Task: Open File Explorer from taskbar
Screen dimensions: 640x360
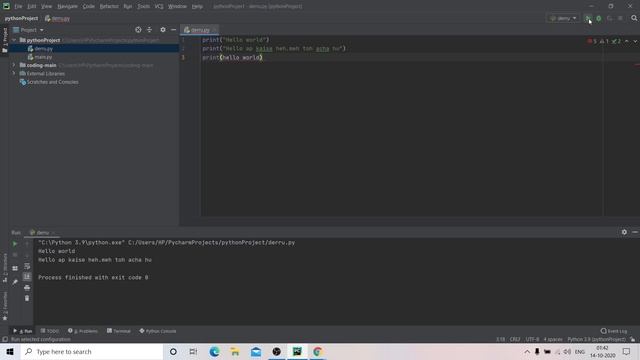Action: pos(235,351)
